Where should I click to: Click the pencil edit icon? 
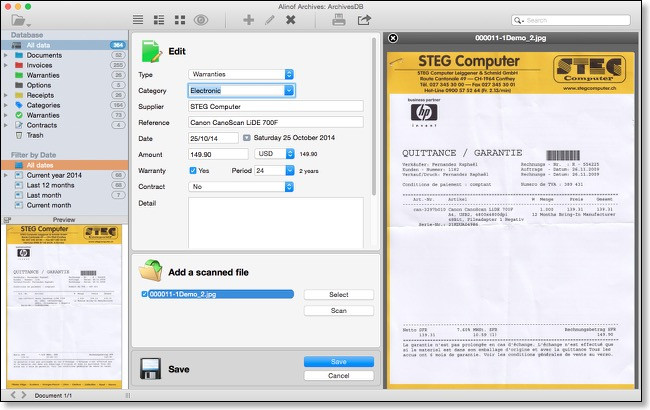point(270,19)
